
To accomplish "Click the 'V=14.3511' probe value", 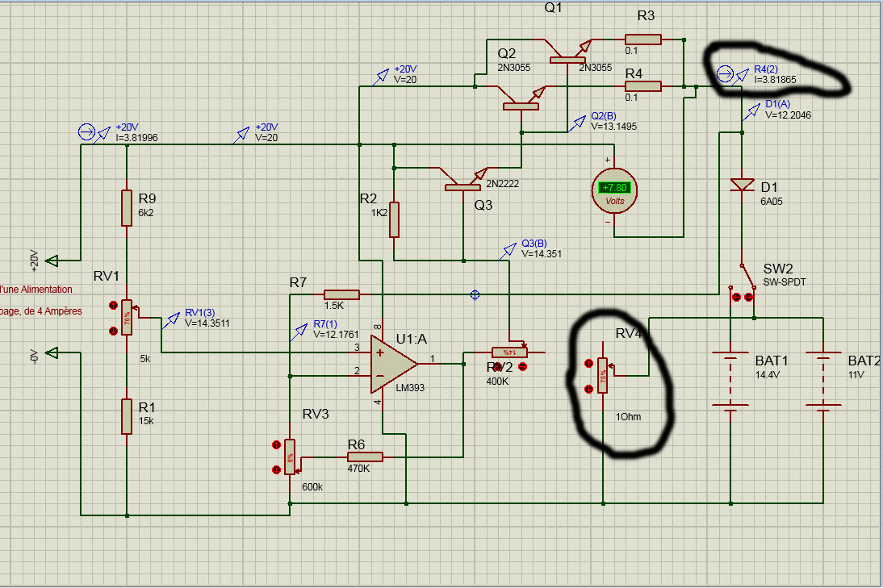I will pyautogui.click(x=207, y=323).
